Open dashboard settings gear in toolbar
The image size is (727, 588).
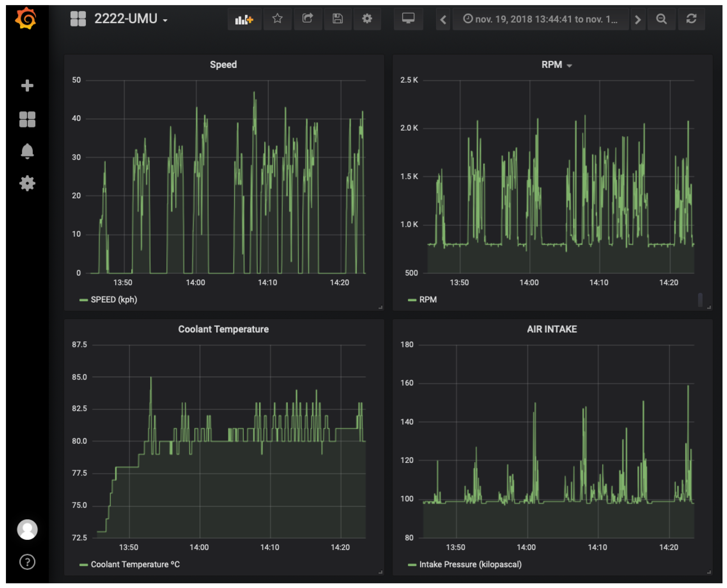[x=367, y=19]
